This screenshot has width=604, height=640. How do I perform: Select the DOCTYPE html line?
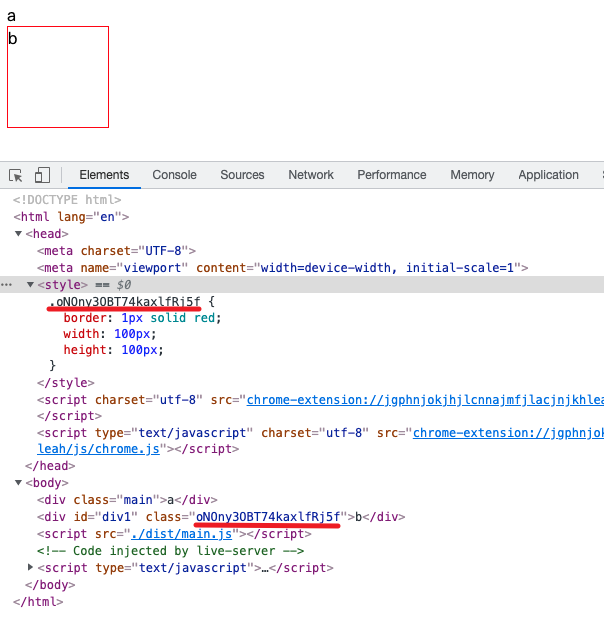coord(67,200)
